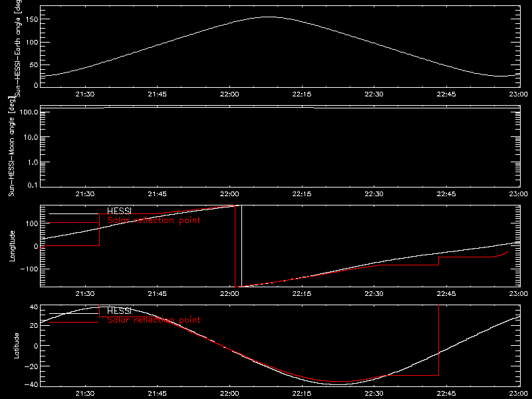
Task: Click the 150 tick label on Earth angle axis
Action: coord(33,20)
